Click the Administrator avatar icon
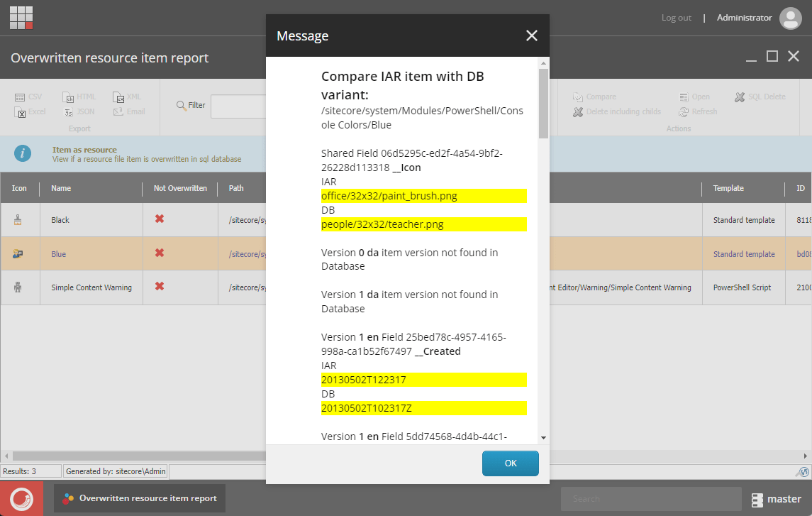812x516 pixels. click(x=790, y=18)
